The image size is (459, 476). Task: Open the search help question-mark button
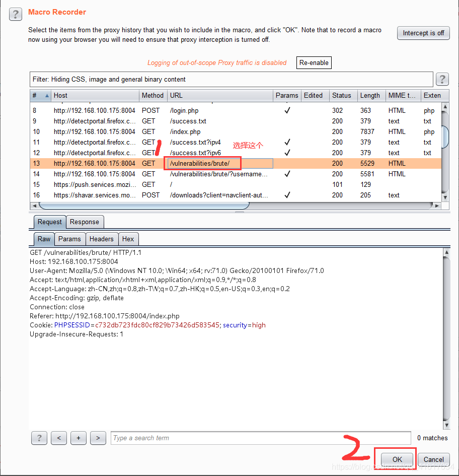[39, 438]
